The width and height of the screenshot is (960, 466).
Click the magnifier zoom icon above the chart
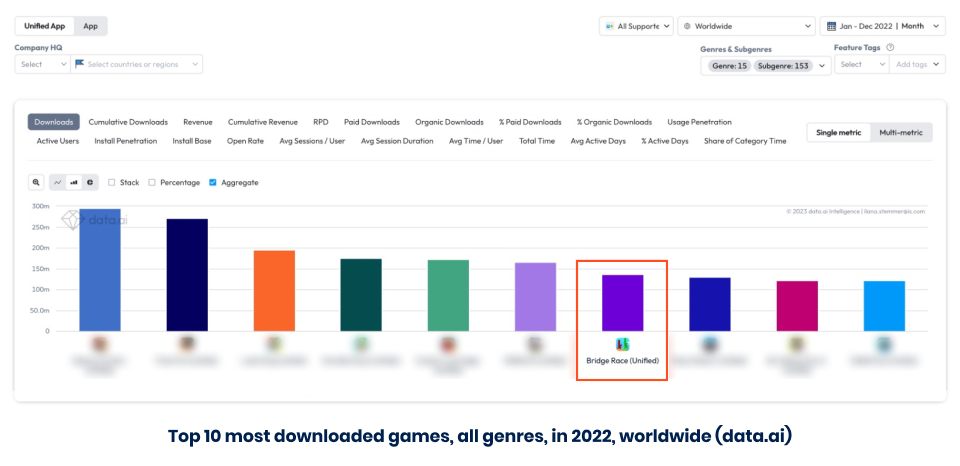pos(36,182)
